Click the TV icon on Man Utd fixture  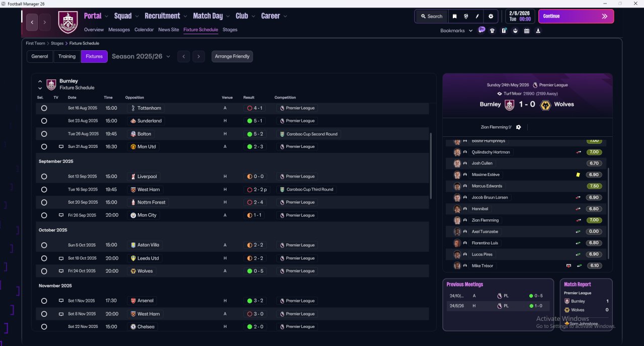61,147
